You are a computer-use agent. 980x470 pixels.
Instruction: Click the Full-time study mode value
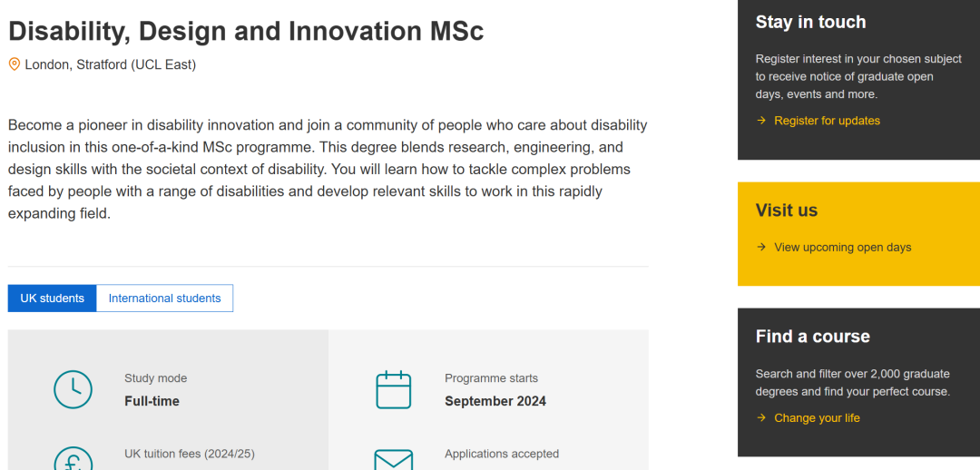(x=152, y=401)
